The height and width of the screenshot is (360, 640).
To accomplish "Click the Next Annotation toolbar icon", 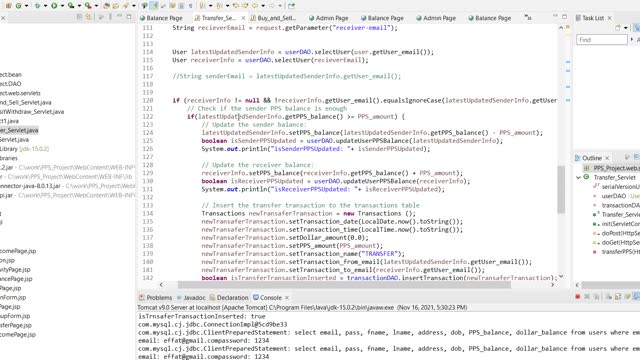I will coord(202,6).
